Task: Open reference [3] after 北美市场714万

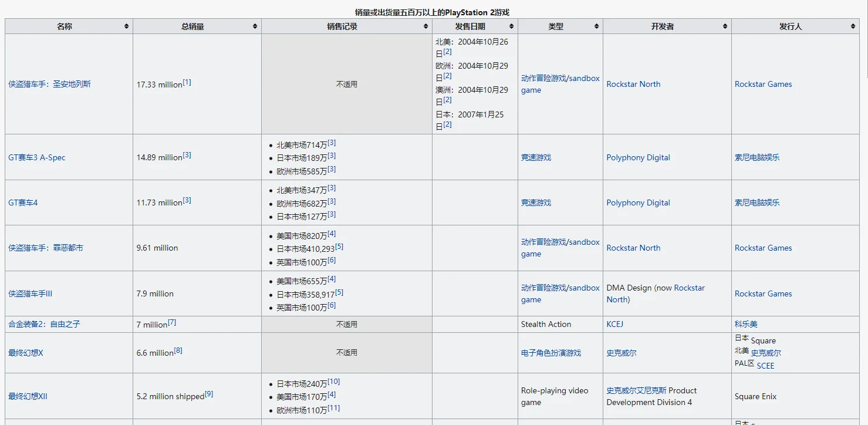Action: (332, 143)
